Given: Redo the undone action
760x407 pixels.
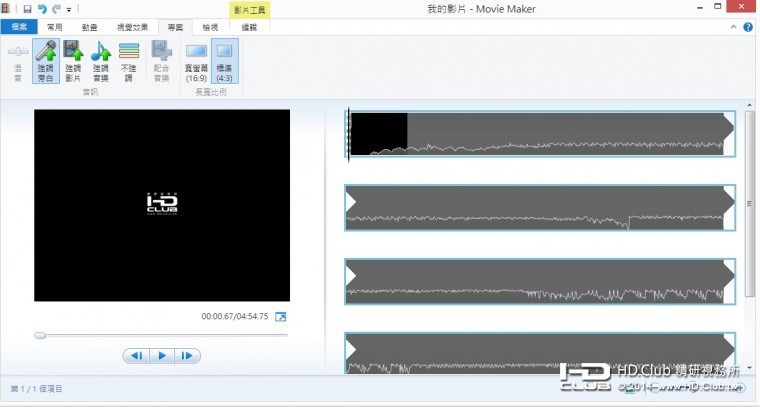Looking at the screenshot, I should tap(56, 9).
